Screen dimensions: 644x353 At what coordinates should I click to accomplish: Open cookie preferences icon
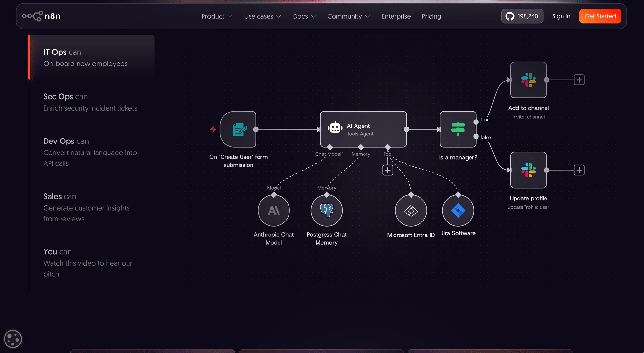pos(13,339)
